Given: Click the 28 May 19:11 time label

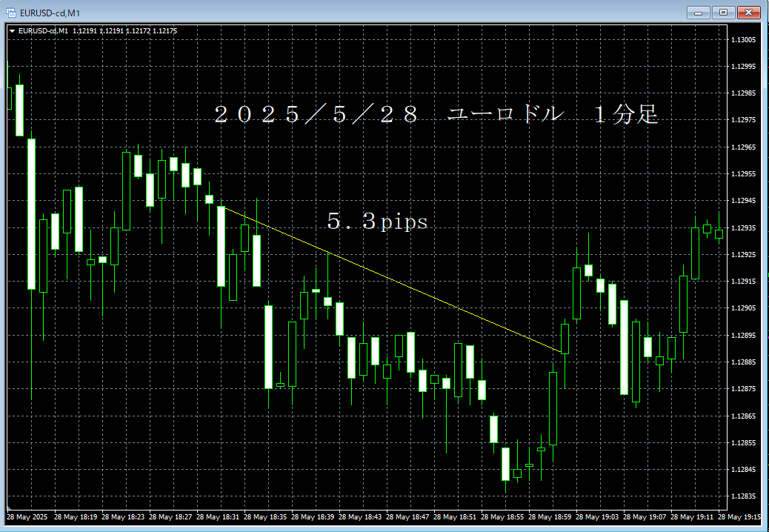Looking at the screenshot, I should [x=692, y=516].
